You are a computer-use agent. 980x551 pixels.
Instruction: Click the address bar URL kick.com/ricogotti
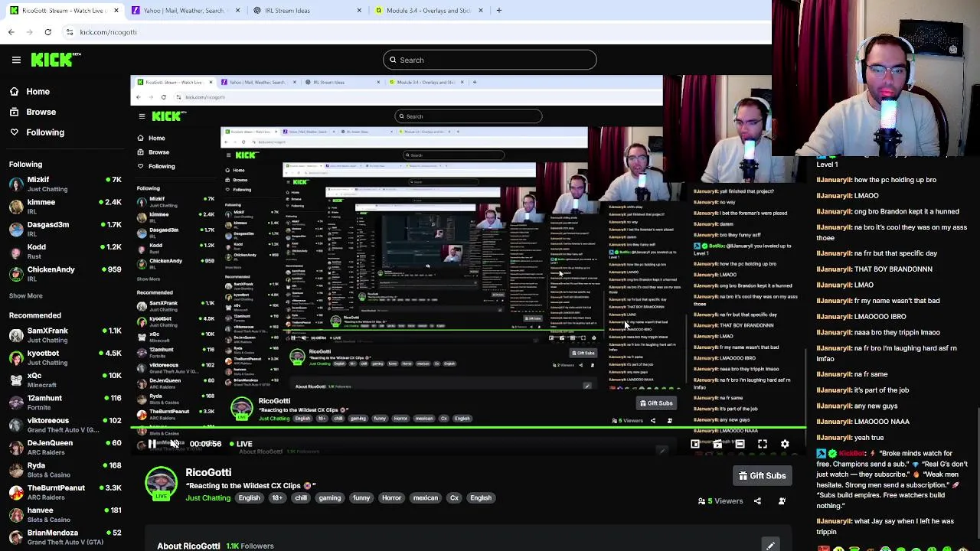click(x=108, y=32)
